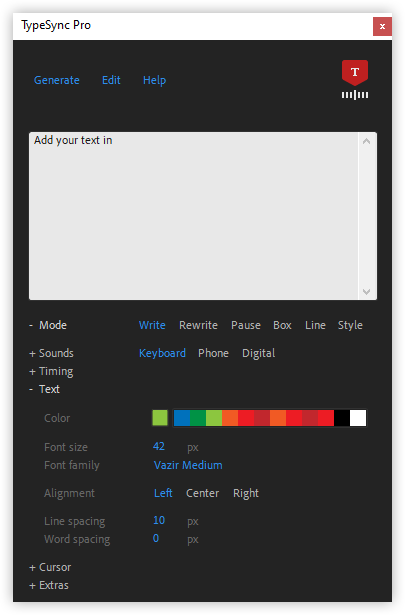Open the Help menu
The width and height of the screenshot is (405, 615).
pyautogui.click(x=154, y=80)
